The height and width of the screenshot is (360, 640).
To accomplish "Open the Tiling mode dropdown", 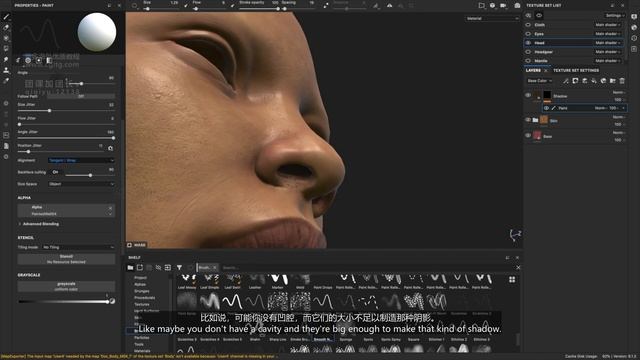I will click(78, 247).
